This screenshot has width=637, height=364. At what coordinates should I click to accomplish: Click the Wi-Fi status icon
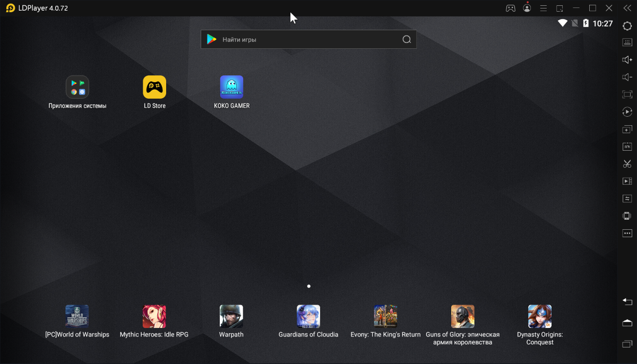coord(563,23)
